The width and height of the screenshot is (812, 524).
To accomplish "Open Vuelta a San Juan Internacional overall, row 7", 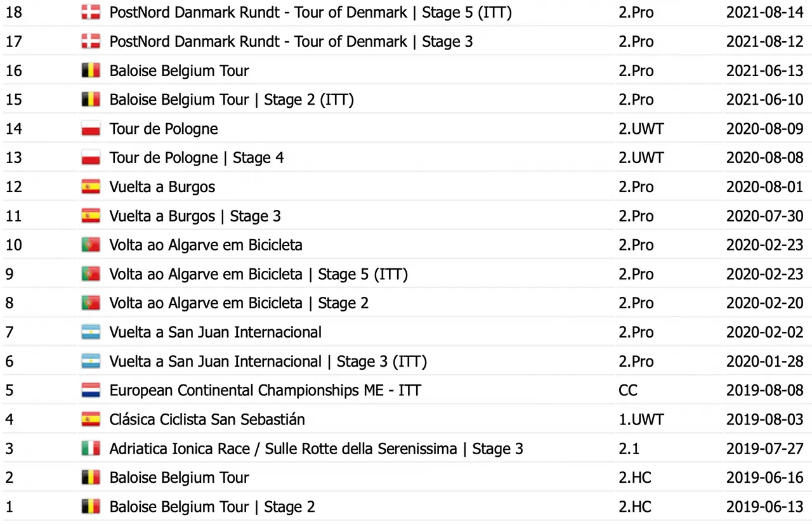I will 216,332.
